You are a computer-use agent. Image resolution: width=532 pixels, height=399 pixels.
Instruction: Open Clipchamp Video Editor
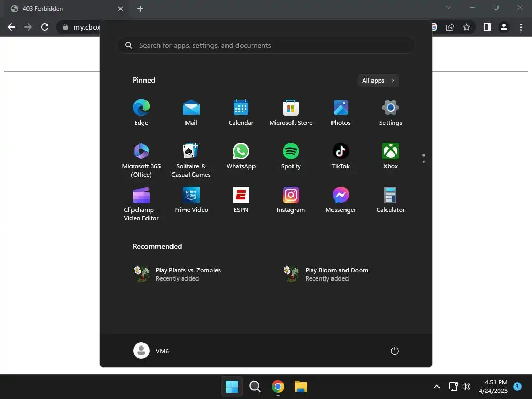[141, 204]
